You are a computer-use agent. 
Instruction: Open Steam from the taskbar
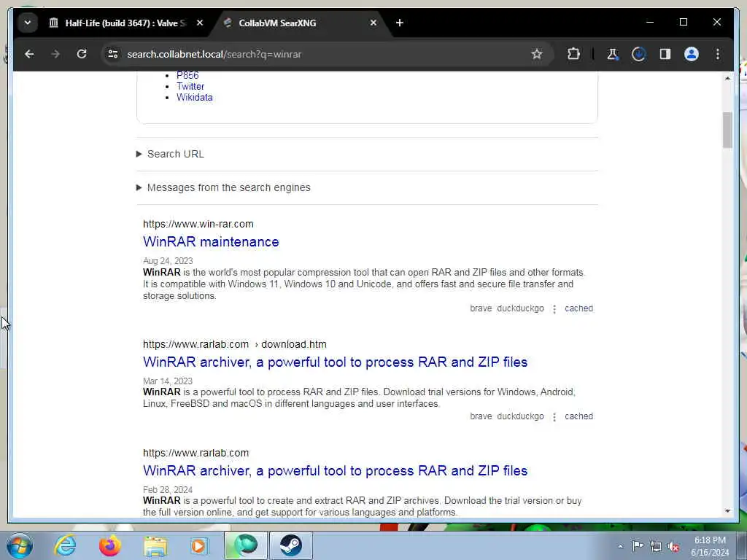pos(290,545)
